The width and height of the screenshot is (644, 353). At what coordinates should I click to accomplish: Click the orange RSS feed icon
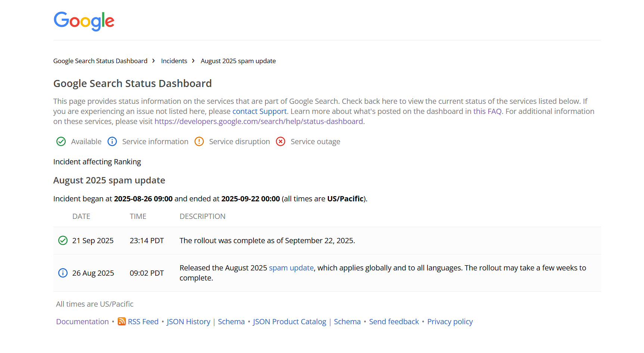(122, 322)
